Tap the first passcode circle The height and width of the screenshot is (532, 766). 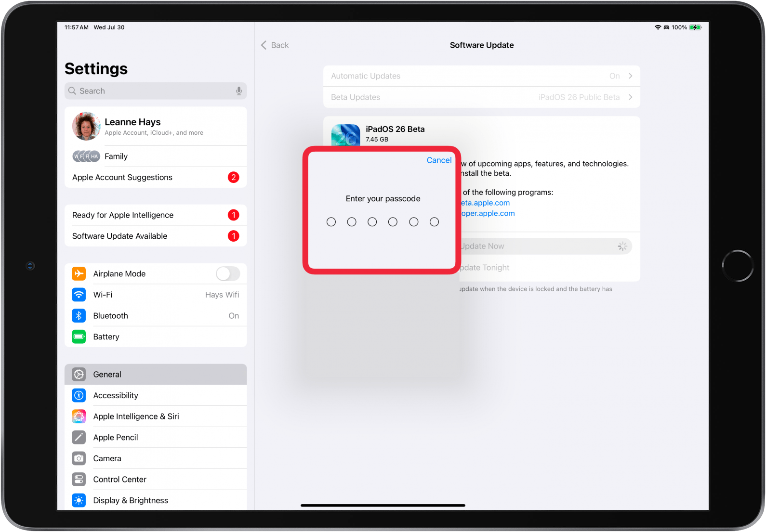[331, 222]
